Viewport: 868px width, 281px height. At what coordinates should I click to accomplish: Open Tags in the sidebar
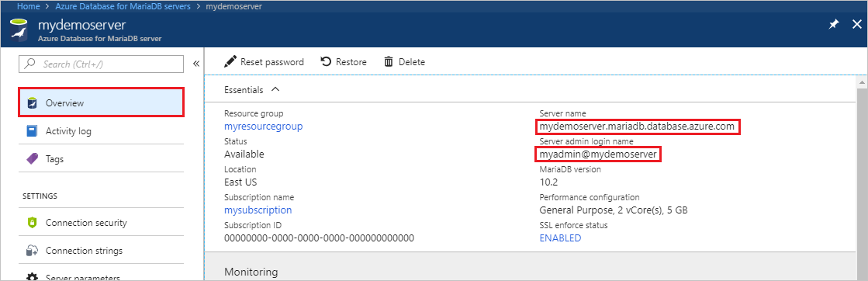tap(102, 158)
